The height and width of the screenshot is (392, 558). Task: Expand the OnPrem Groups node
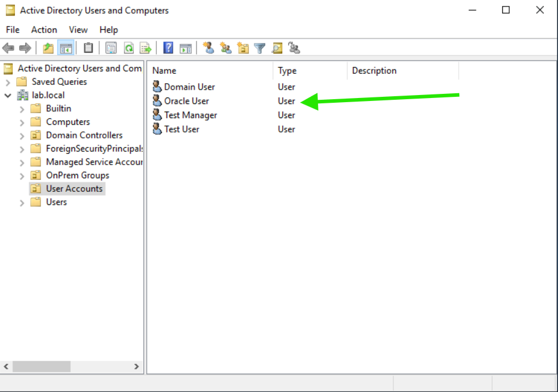22,176
